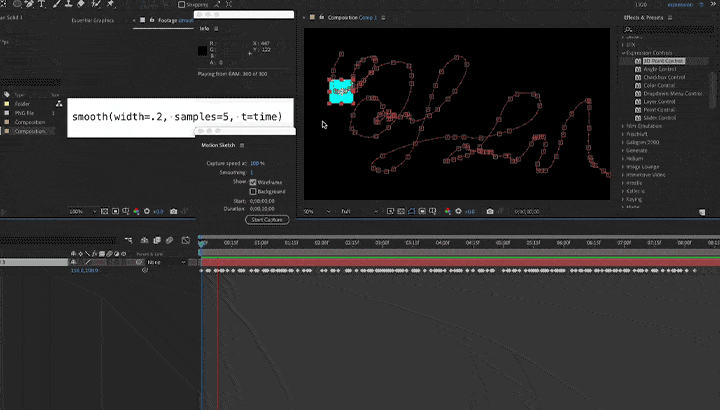Expand the Generate category
The image size is (720, 410).
click(x=623, y=151)
